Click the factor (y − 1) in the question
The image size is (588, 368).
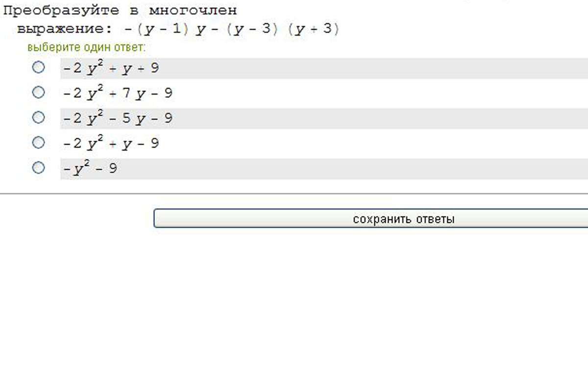pyautogui.click(x=163, y=29)
